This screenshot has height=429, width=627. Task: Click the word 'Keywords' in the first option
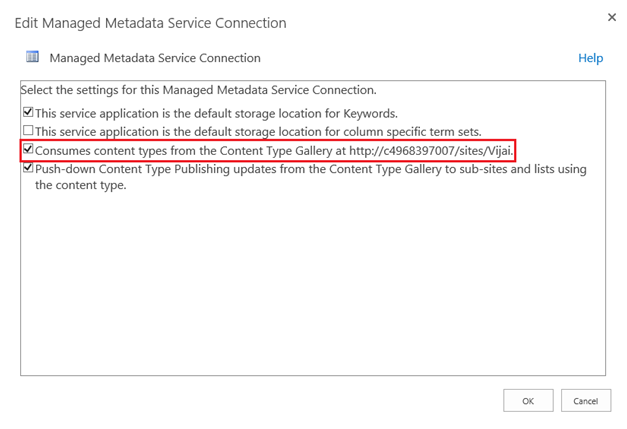click(369, 113)
